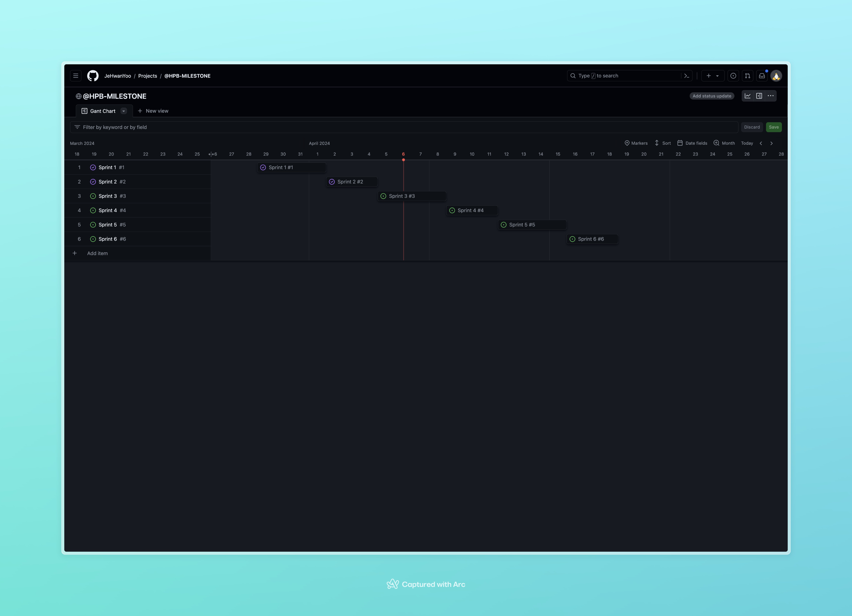Image resolution: width=852 pixels, height=616 pixels.
Task: Select row number 6 in table
Action: pyautogui.click(x=79, y=239)
